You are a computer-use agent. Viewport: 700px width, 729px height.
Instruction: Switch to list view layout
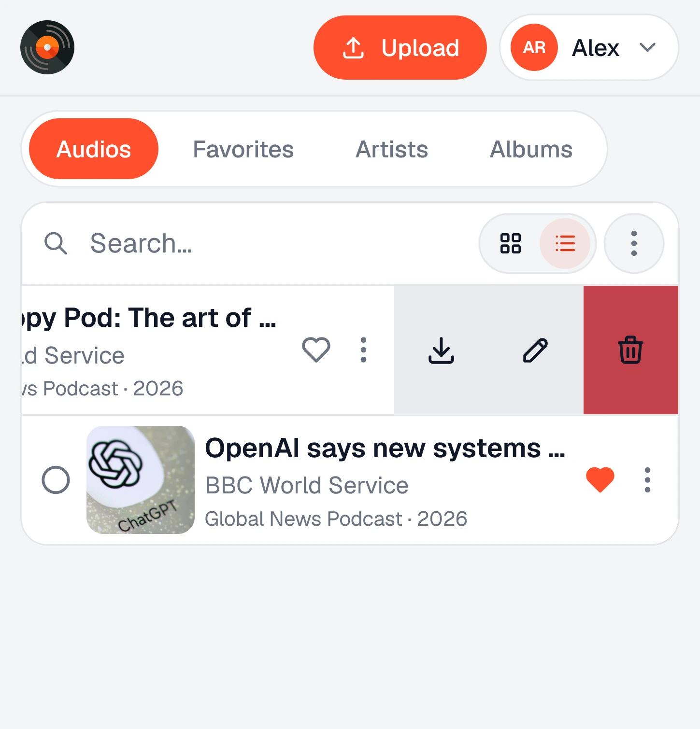point(565,243)
